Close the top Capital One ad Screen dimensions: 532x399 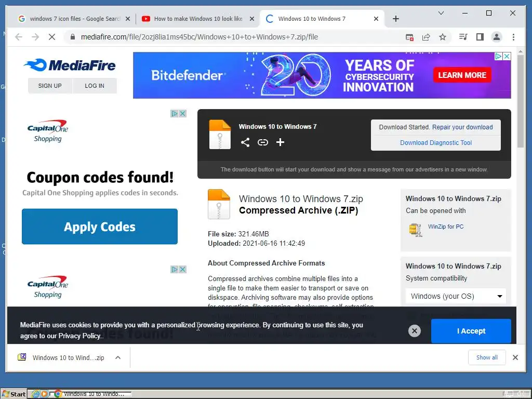coord(182,114)
